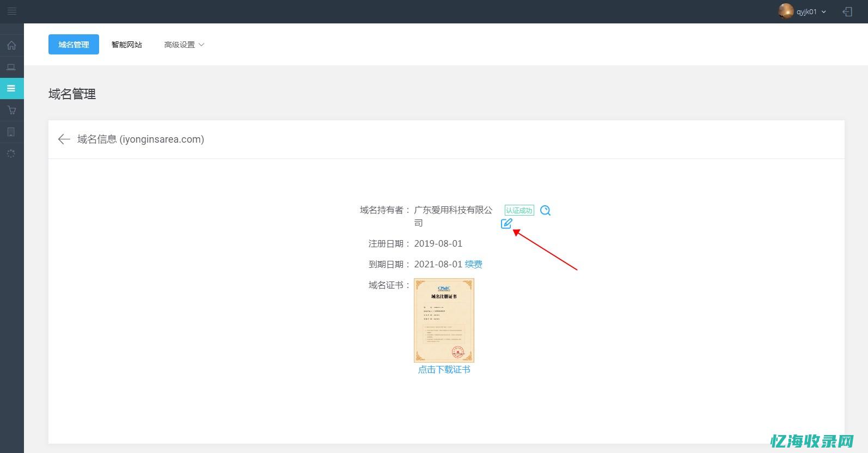Click the 续费 renewal link
Image resolution: width=868 pixels, height=453 pixels.
pyautogui.click(x=473, y=264)
